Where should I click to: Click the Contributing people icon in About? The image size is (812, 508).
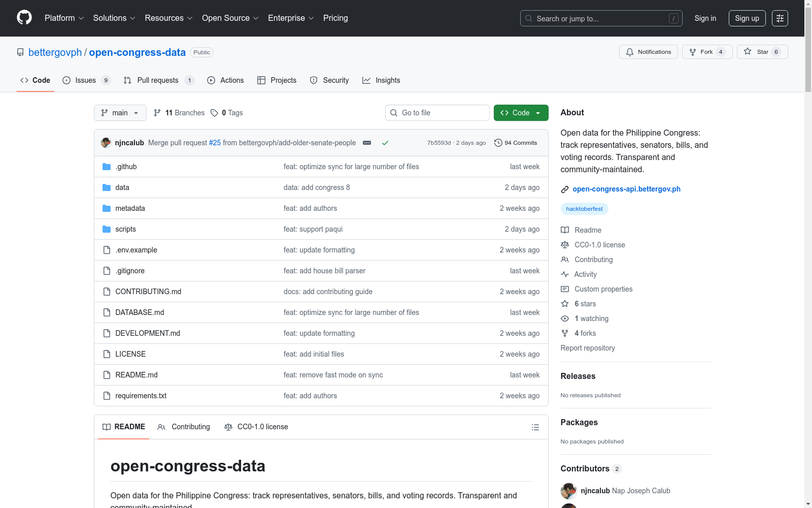(x=565, y=260)
